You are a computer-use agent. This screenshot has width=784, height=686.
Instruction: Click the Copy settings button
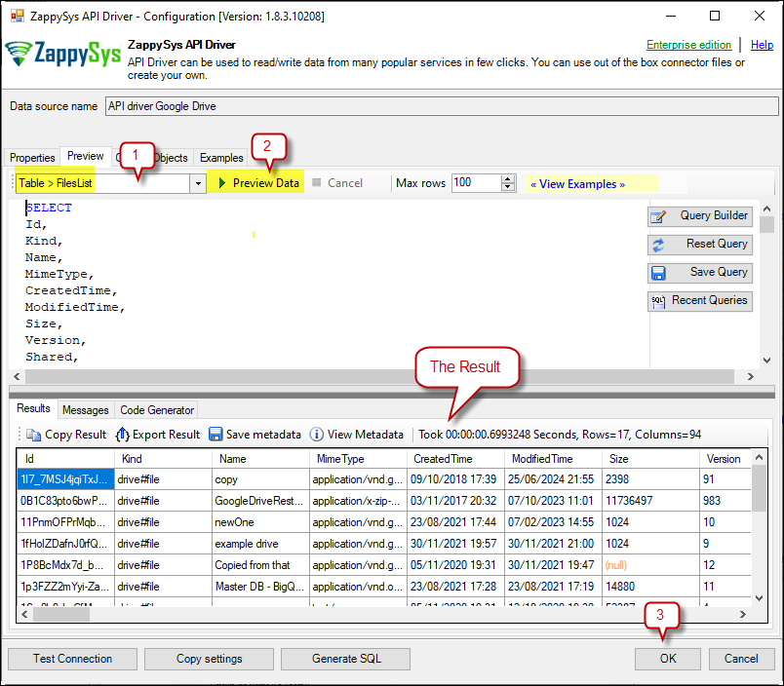tap(209, 659)
